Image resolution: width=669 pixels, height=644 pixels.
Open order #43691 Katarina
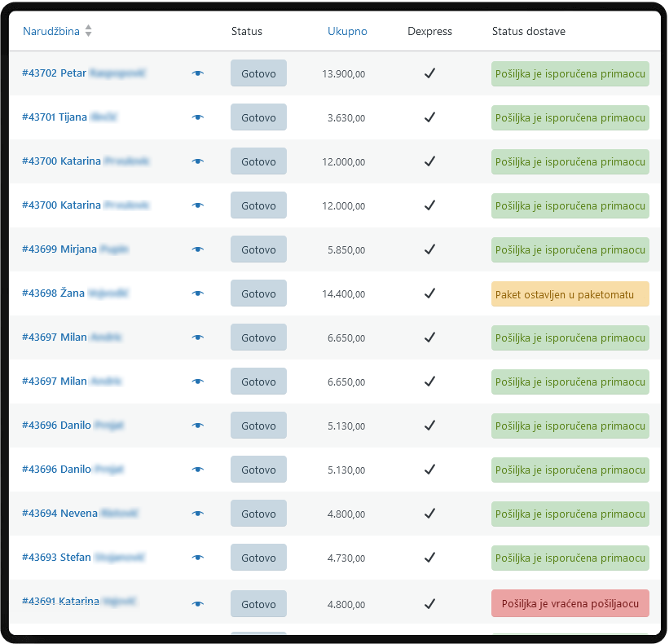[79, 602]
